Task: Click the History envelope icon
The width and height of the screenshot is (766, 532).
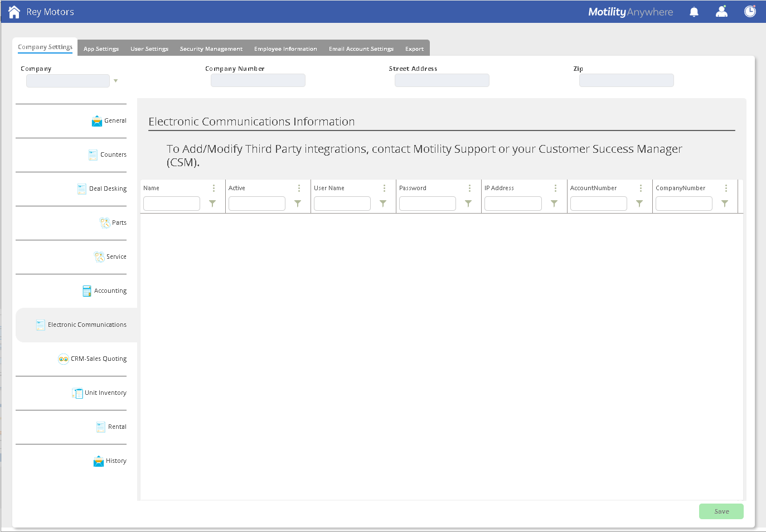Action: pos(99,461)
